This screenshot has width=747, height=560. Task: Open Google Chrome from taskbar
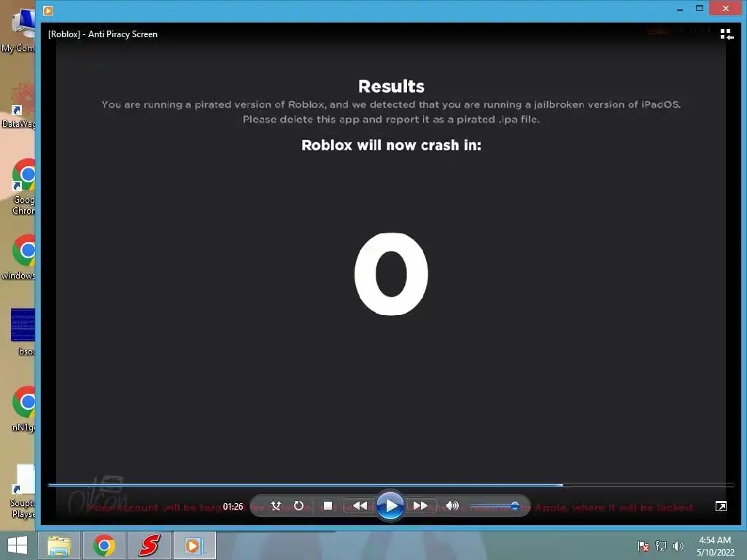[x=104, y=545]
